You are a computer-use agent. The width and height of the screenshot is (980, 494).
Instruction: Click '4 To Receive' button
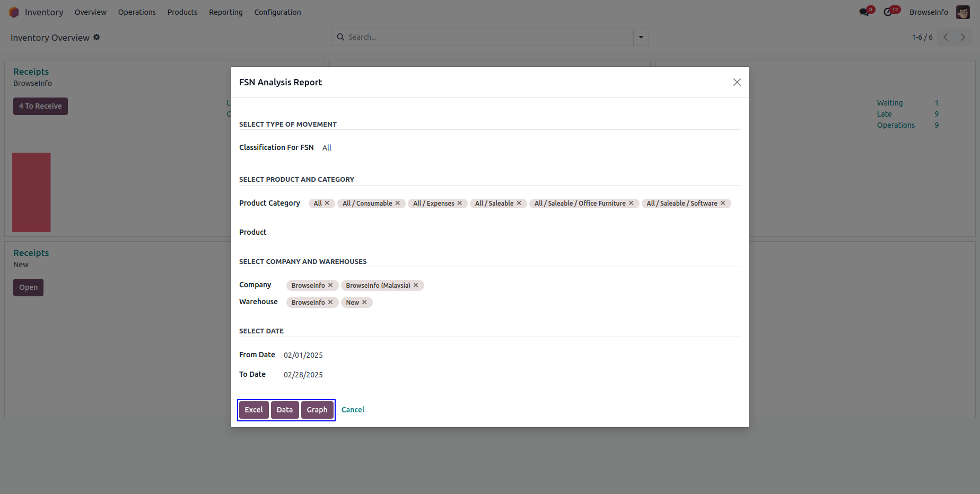[x=40, y=106]
